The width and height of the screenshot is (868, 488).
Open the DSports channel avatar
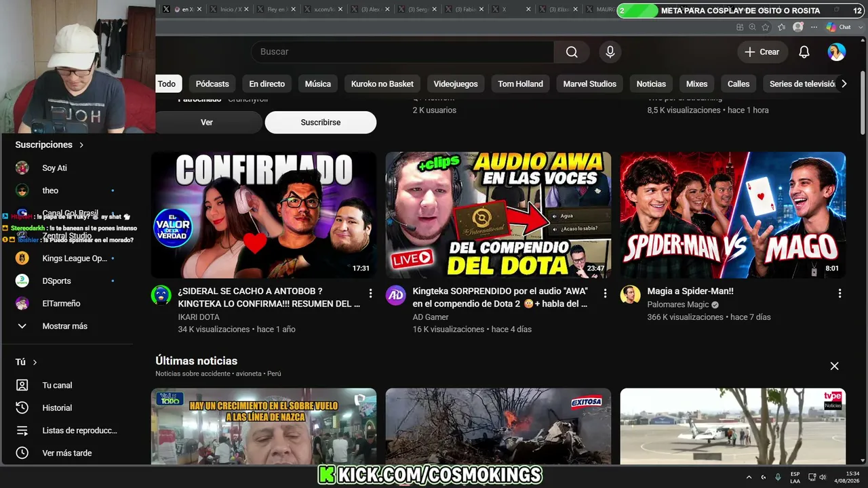22,281
